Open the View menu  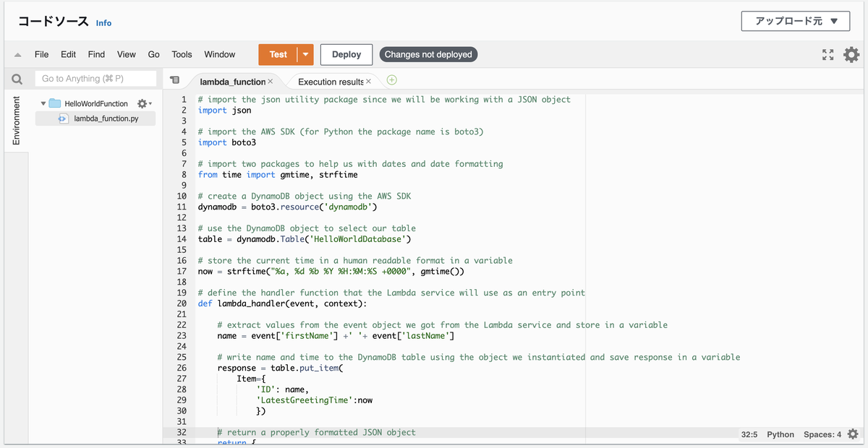(x=127, y=55)
